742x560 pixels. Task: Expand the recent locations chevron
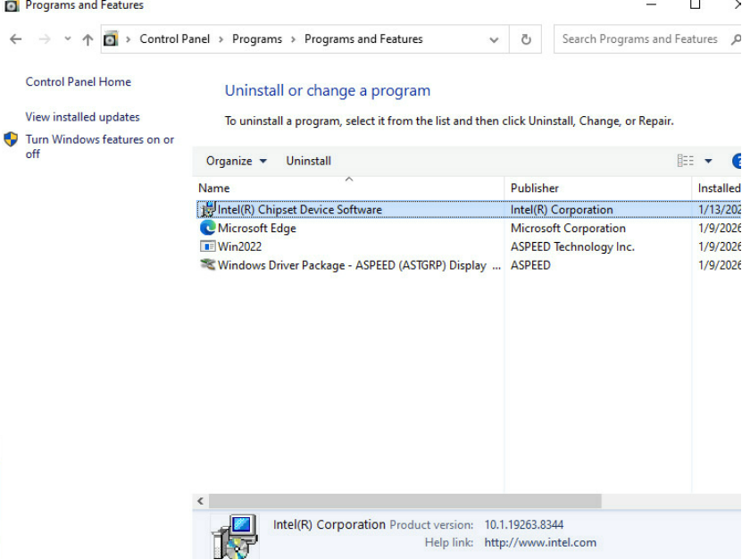coord(68,39)
